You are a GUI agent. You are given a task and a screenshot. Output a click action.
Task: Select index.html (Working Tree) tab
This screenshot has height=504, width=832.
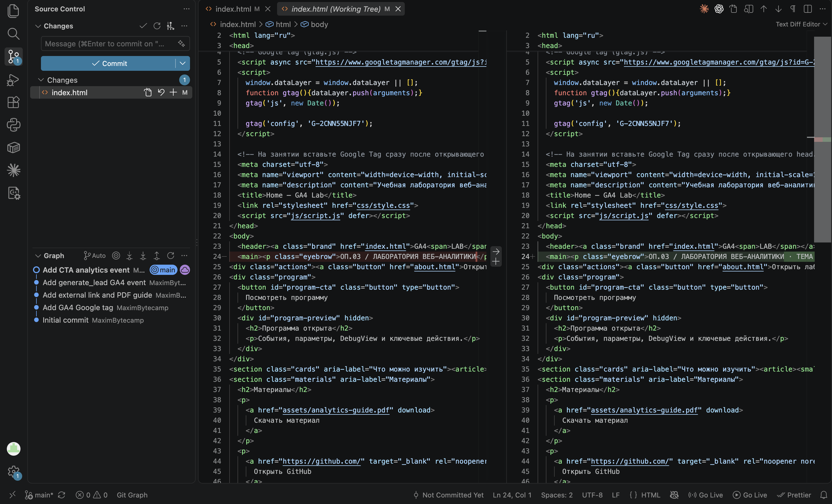coord(336,9)
